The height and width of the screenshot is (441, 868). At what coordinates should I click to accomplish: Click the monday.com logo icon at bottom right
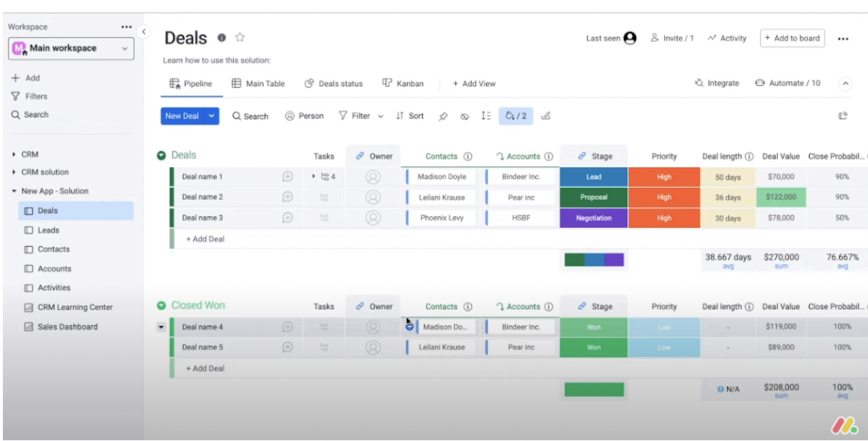(844, 426)
